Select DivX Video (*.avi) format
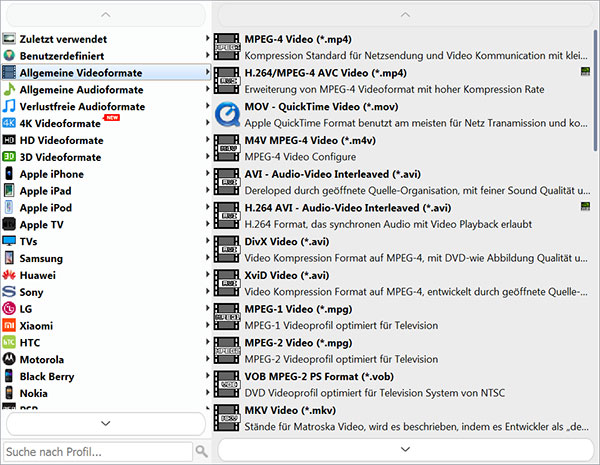 click(x=402, y=249)
